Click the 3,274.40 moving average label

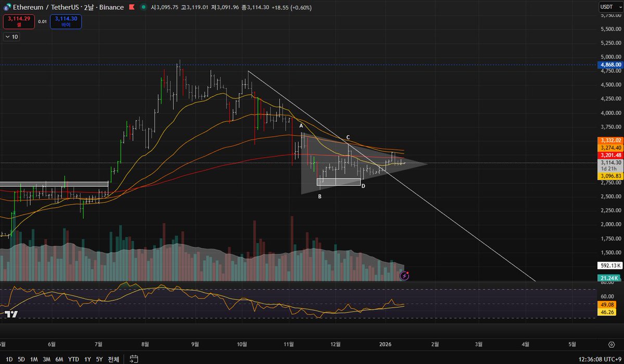pos(610,148)
